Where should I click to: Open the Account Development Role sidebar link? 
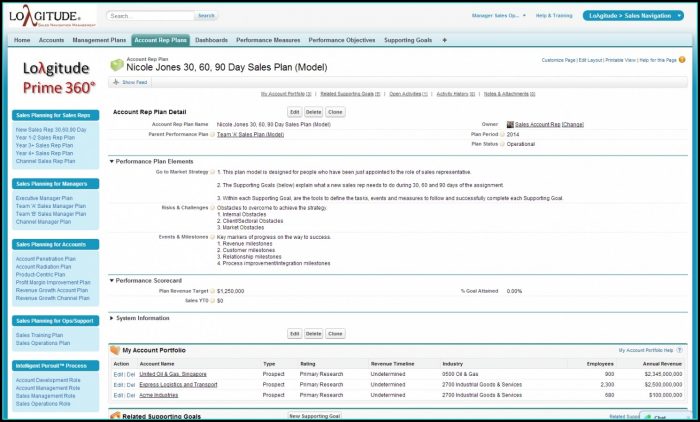pos(48,380)
